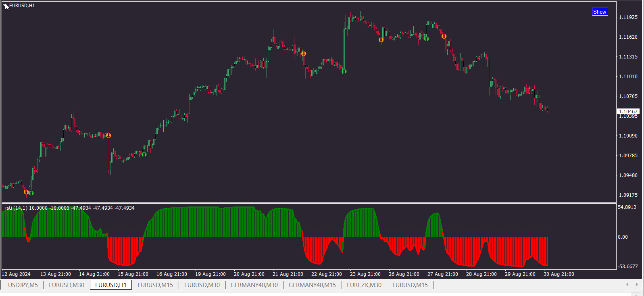Click the green signal marker at 13 Aug low
The height and width of the screenshot is (296, 644).
tap(31, 193)
